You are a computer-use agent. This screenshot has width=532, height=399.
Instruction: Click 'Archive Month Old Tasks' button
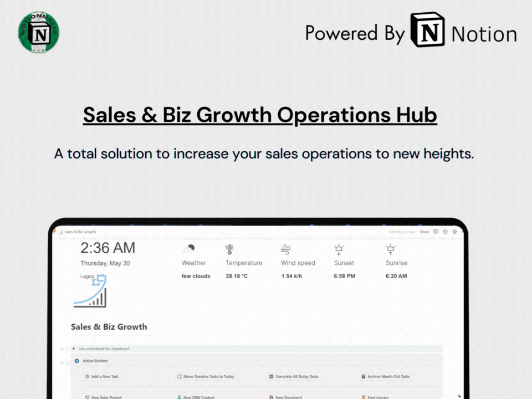[x=386, y=377]
